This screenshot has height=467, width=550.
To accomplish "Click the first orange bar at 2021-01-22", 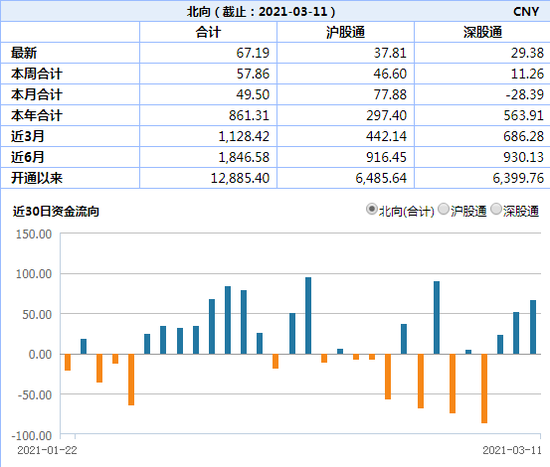I will 68,362.
